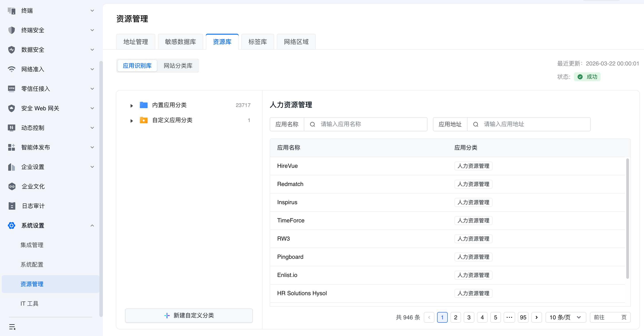This screenshot has width=644, height=336.
Task: Click the 企业文化 infinity icon
Action: [12, 186]
